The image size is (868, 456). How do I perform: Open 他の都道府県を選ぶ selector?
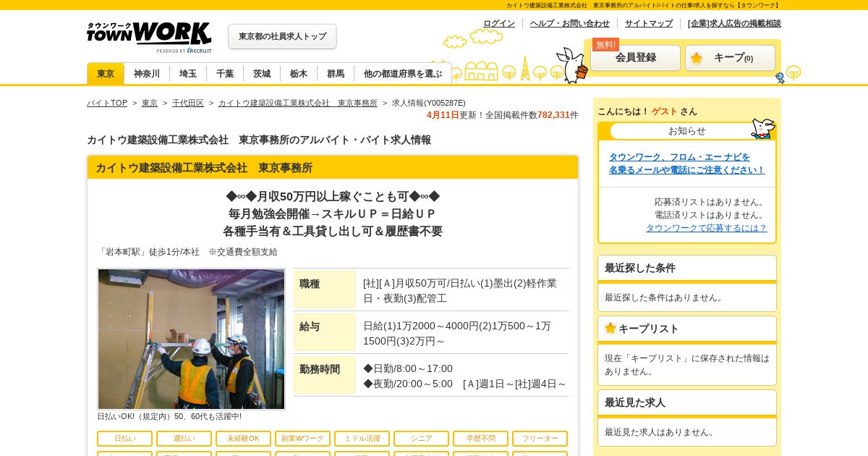click(x=403, y=73)
